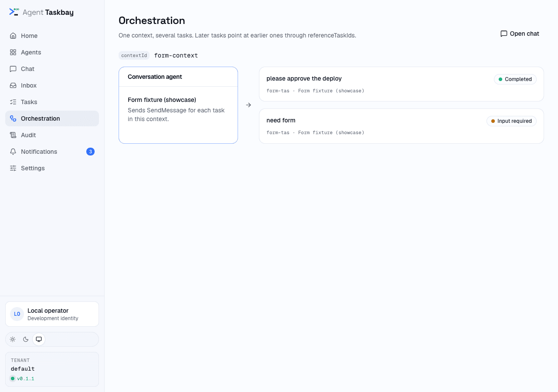Click the form-context value text
The width and height of the screenshot is (558, 392).
(x=176, y=55)
